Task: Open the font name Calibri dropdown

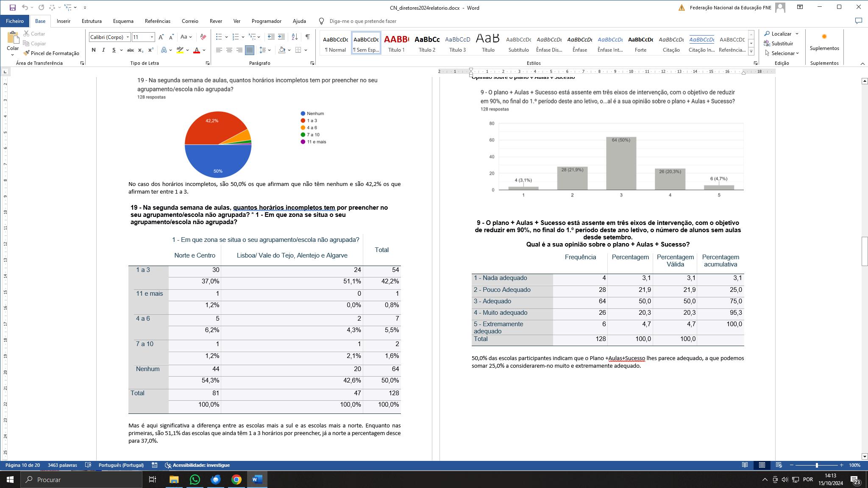Action: point(128,37)
